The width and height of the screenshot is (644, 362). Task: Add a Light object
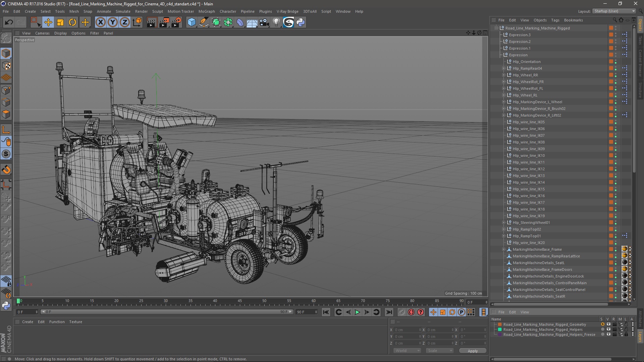tap(276, 22)
